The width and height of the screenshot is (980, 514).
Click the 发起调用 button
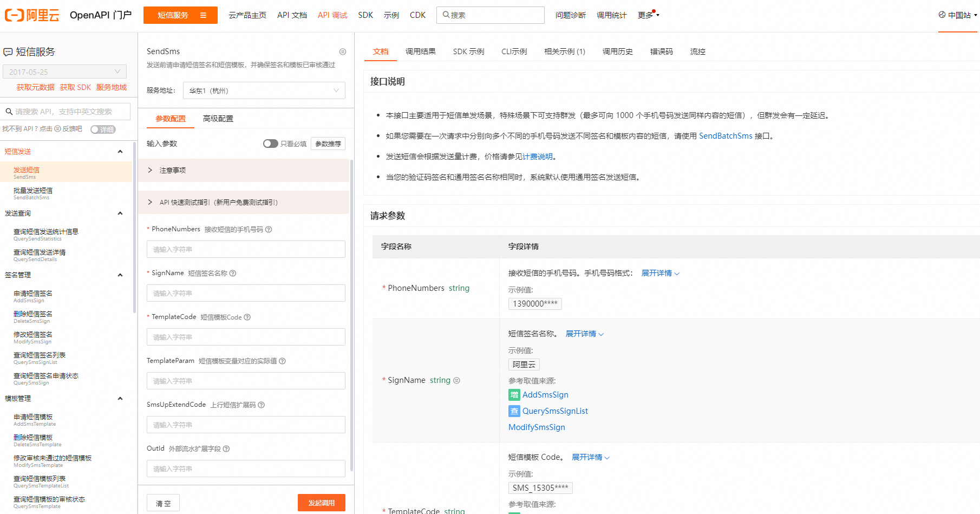[x=322, y=503]
